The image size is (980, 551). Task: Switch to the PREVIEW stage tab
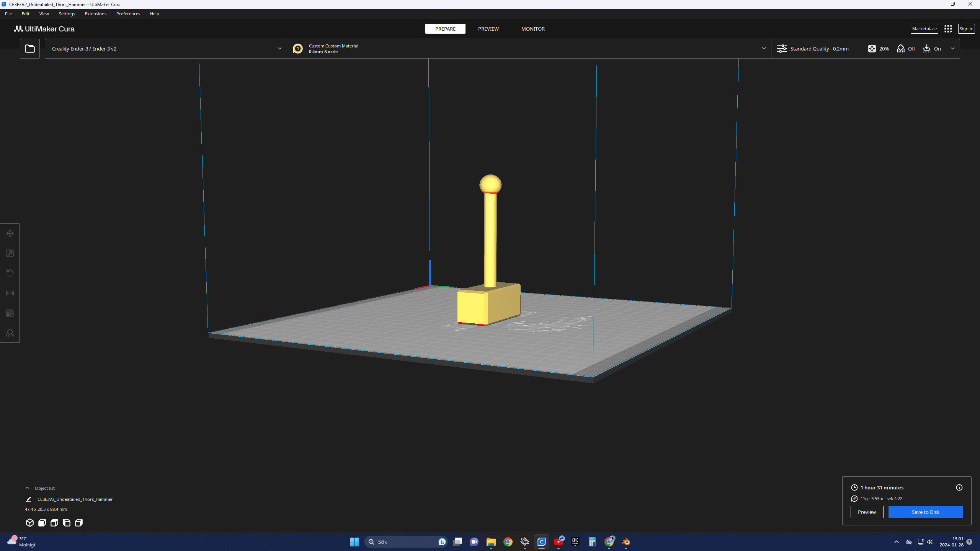(x=488, y=29)
